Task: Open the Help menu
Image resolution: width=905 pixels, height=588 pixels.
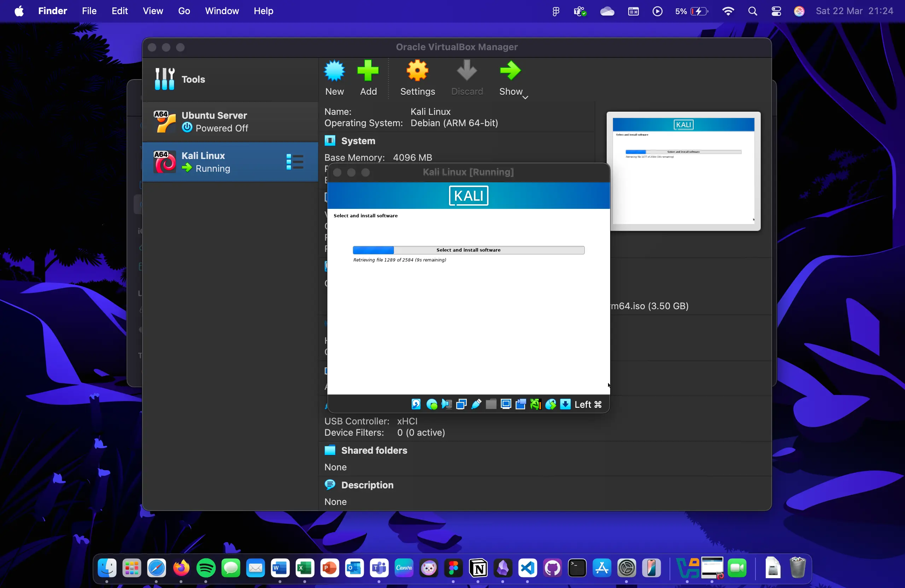Action: (263, 11)
